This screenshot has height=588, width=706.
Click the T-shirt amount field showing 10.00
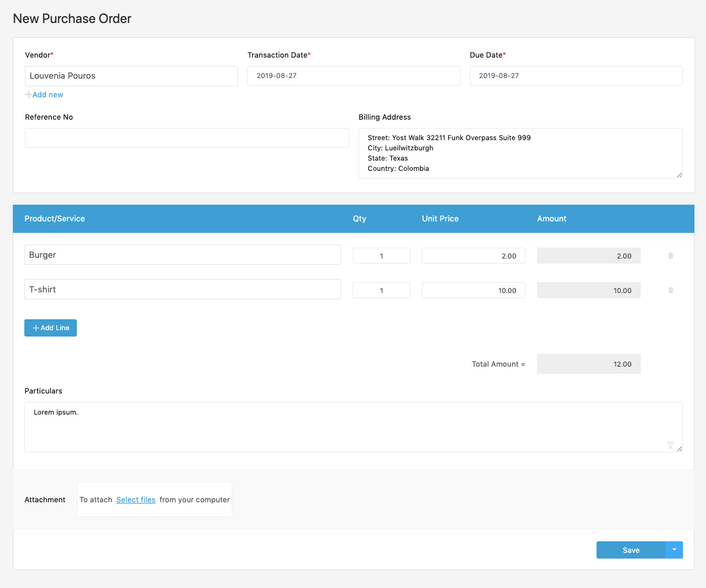(588, 290)
